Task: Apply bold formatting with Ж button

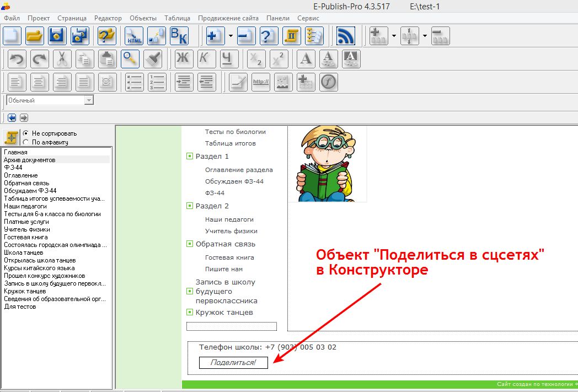Action: (184, 59)
